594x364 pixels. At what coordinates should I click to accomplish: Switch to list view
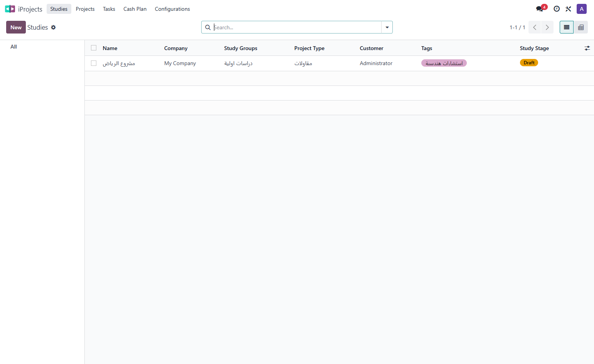567,27
